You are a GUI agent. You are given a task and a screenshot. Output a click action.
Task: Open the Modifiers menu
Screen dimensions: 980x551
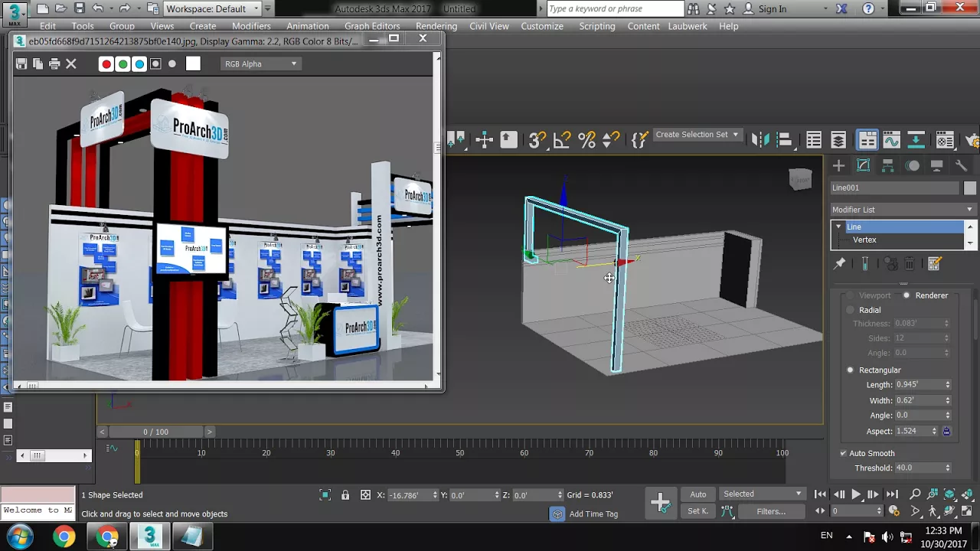pyautogui.click(x=251, y=26)
